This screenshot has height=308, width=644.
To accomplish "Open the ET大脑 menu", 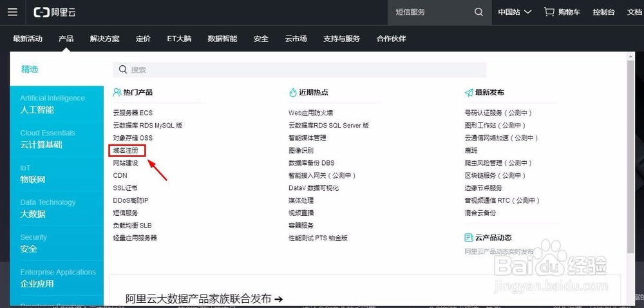I will [x=179, y=39].
